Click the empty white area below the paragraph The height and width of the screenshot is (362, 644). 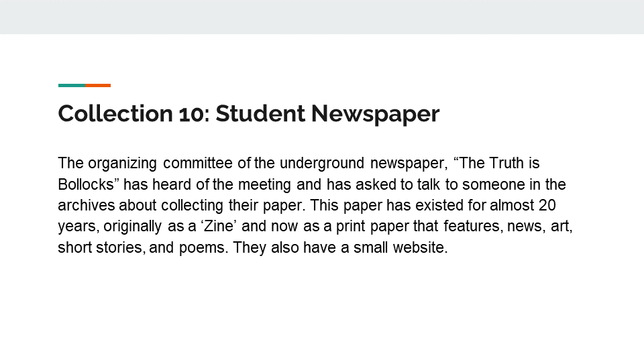point(322,308)
